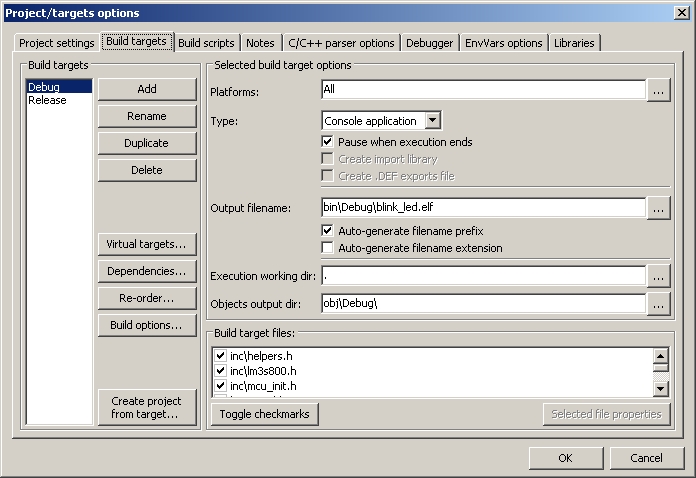Browse for Execution working dir

pos(657,276)
